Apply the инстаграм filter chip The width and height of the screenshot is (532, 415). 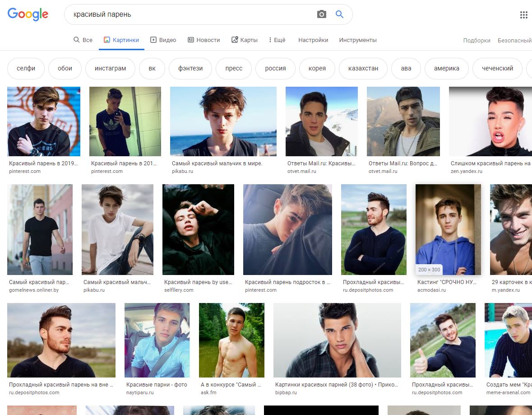[110, 68]
